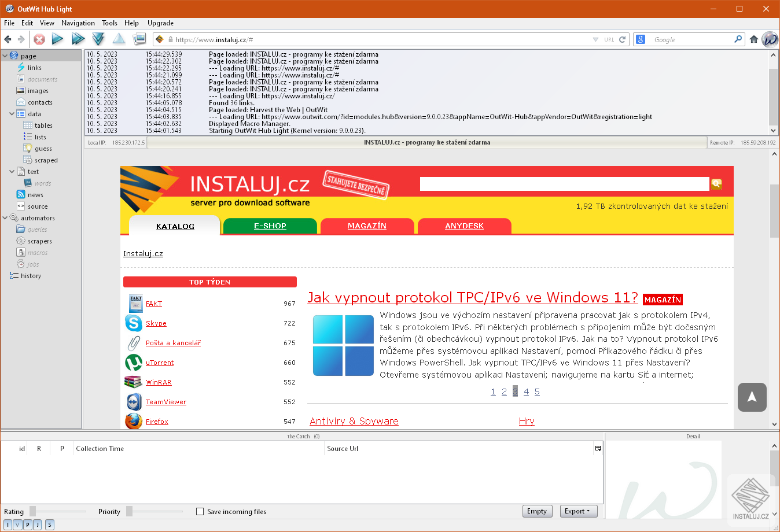Click the reload icon in the URL bar
The width and height of the screenshot is (780, 532).
click(x=622, y=40)
